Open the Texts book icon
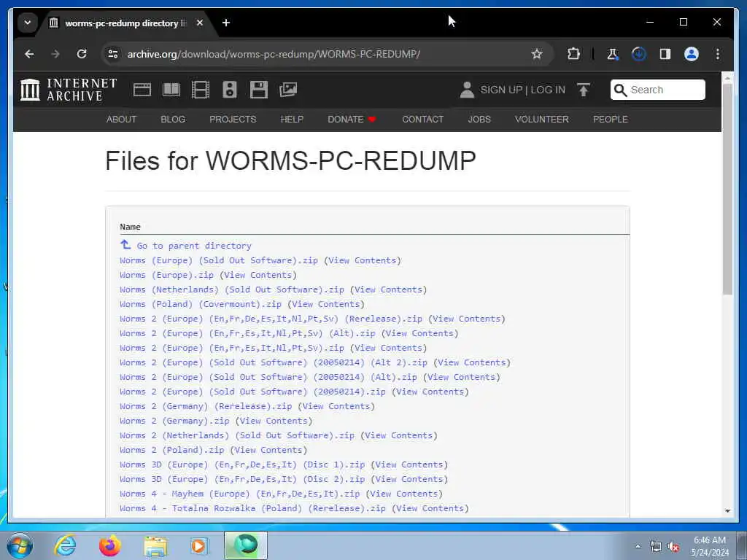This screenshot has height=560, width=747. (x=171, y=90)
